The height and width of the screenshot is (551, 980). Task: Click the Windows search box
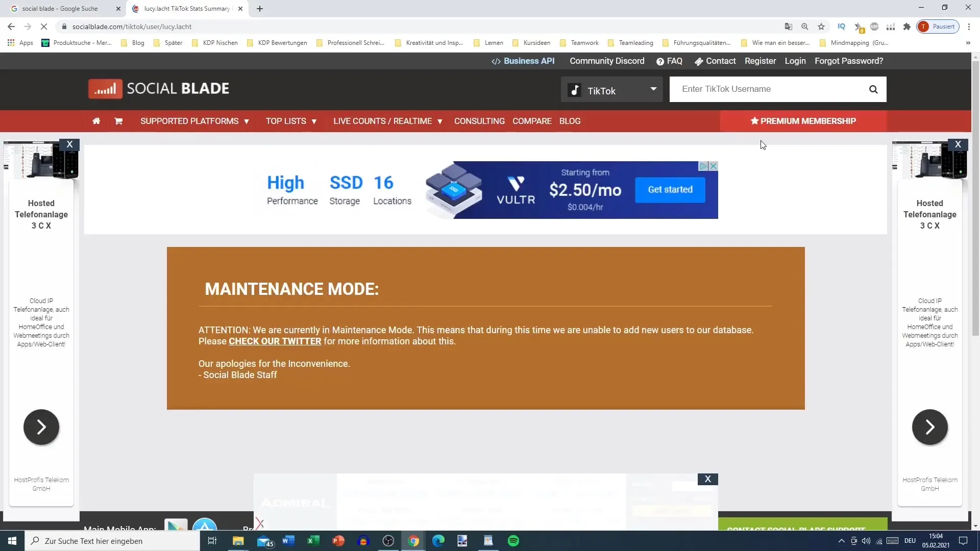(x=112, y=541)
